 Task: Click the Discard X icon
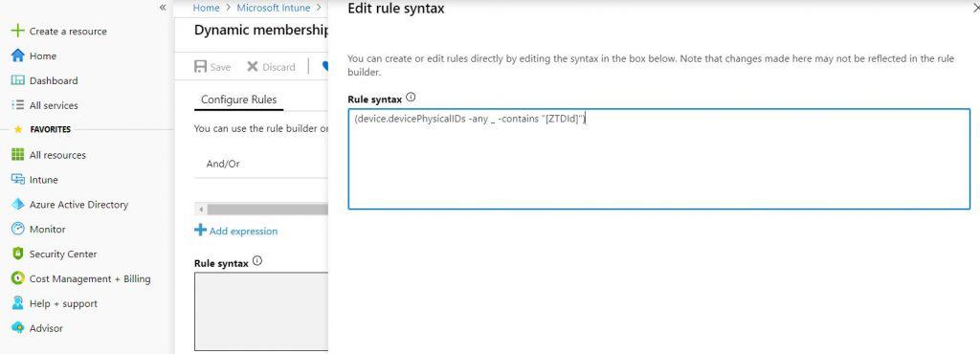coord(253,66)
